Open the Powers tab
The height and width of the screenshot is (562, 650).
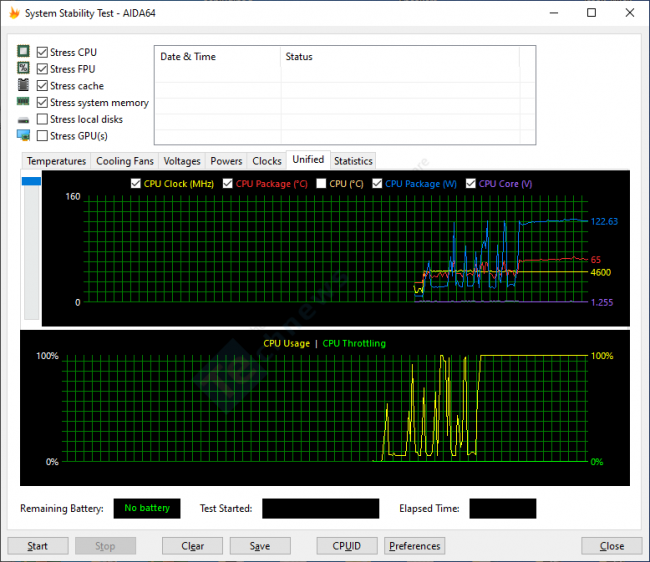(x=226, y=161)
